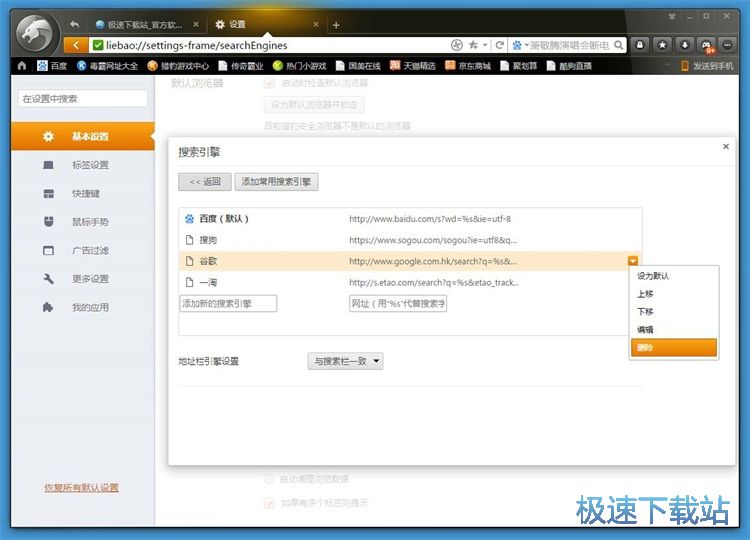The image size is (750, 540).
Task: Select the 一淘 search engine row
Action: 410,282
